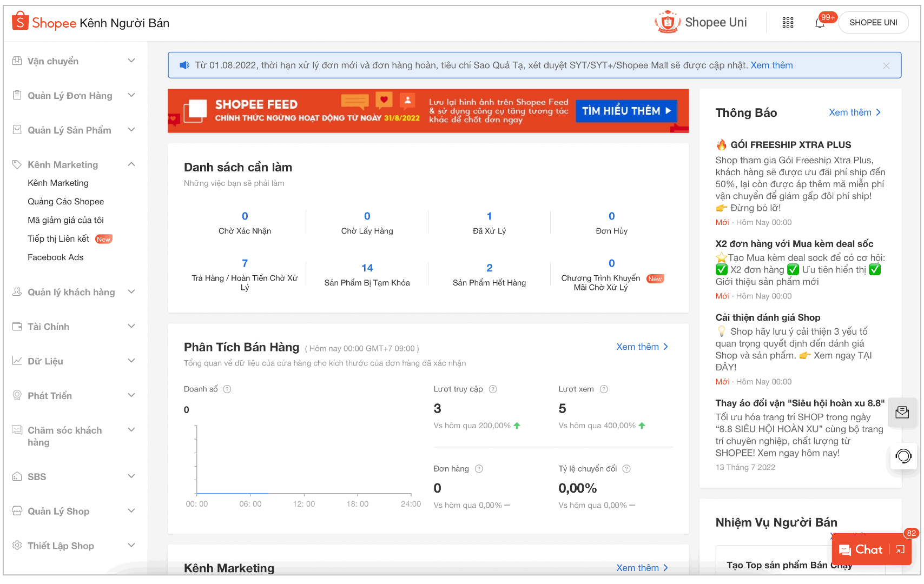Viewport: 924px width, 584px height.
Task: Open Tiếp thị Liên kết menu item
Action: (x=58, y=239)
